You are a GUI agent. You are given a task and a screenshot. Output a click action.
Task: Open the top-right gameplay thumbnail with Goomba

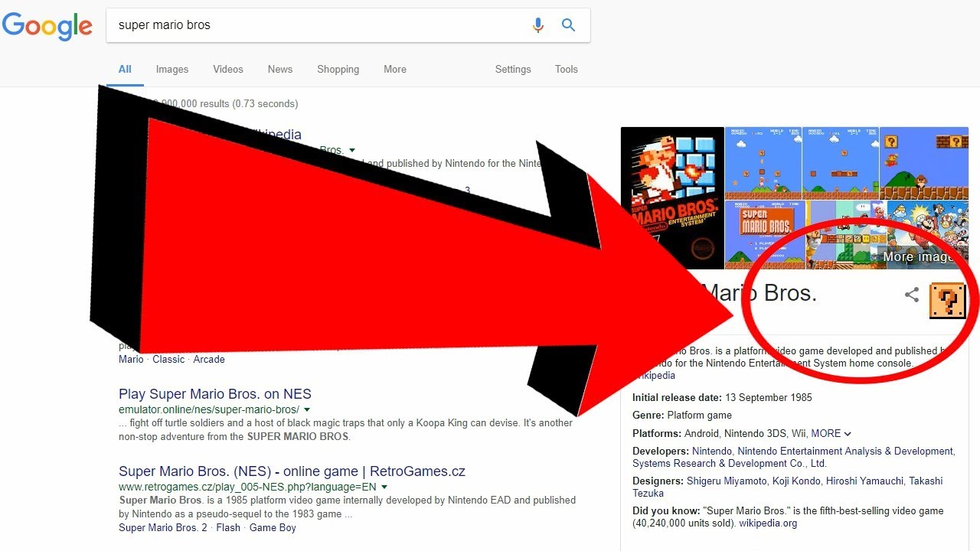(924, 163)
